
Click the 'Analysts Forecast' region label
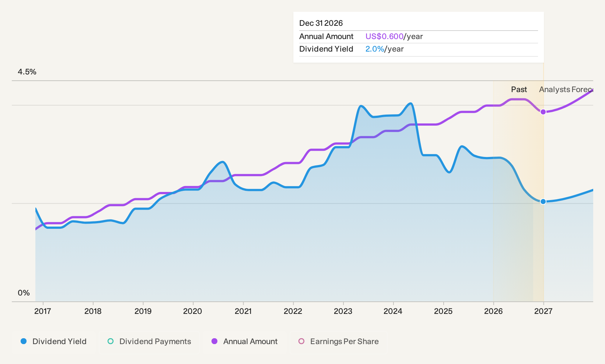tap(566, 90)
